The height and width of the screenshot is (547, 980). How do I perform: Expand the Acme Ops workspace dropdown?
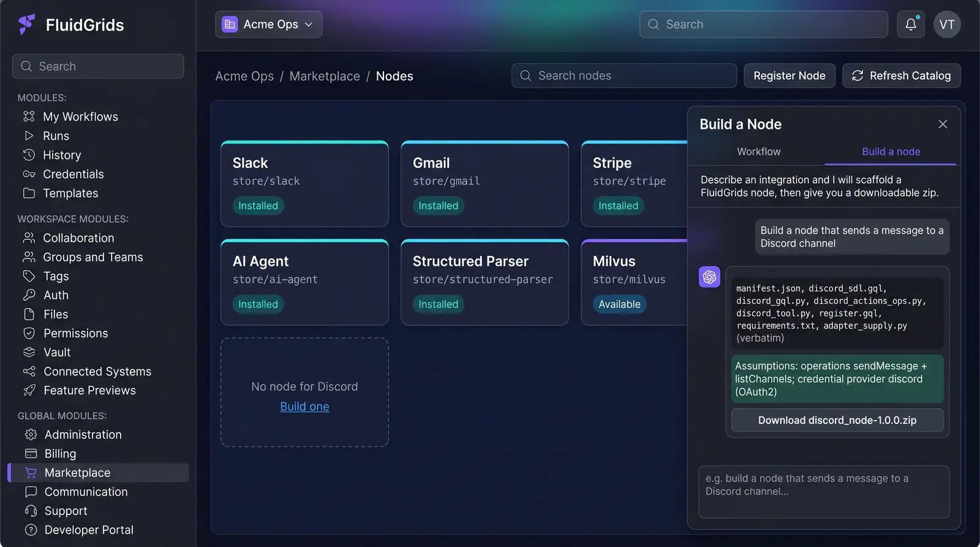pyautogui.click(x=268, y=25)
